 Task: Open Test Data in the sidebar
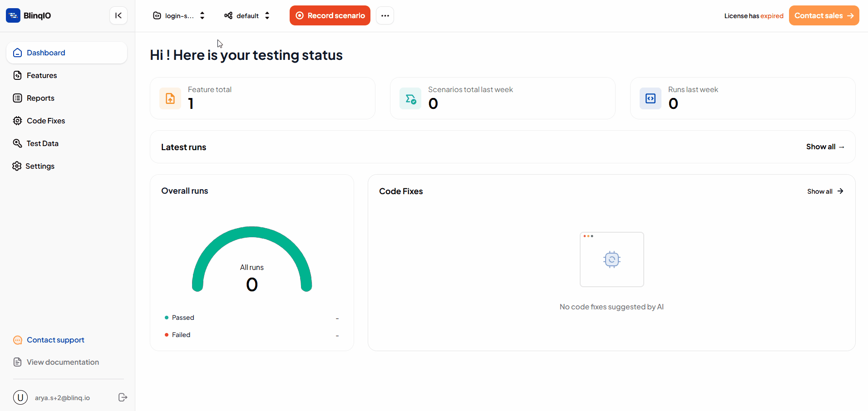(67, 143)
